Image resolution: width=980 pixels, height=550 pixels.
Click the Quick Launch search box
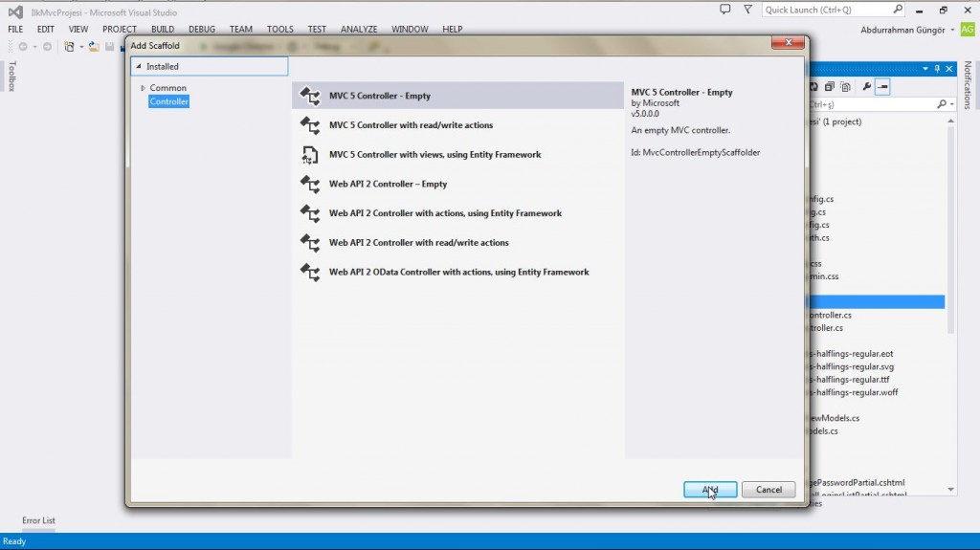(828, 10)
